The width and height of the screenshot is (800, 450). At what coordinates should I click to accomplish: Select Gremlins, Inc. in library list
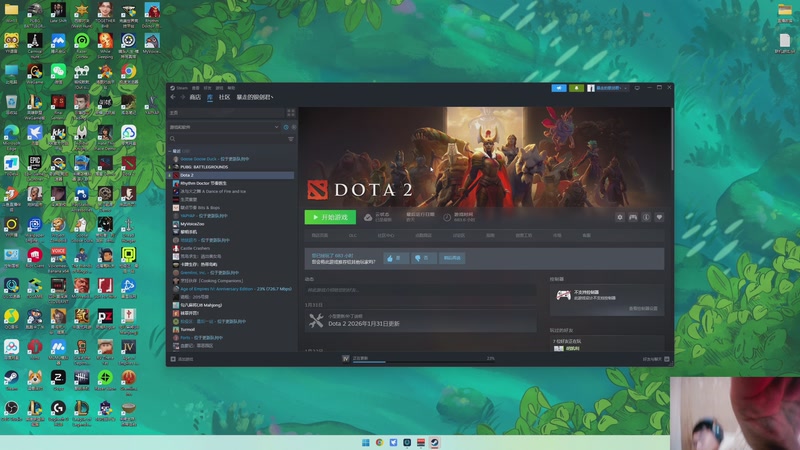(232, 272)
